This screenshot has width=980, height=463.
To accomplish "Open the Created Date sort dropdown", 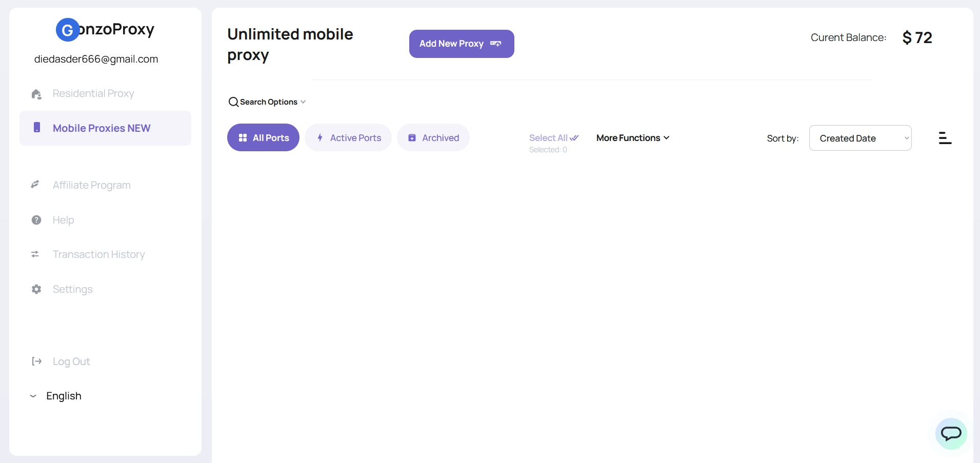I will 860,138.
